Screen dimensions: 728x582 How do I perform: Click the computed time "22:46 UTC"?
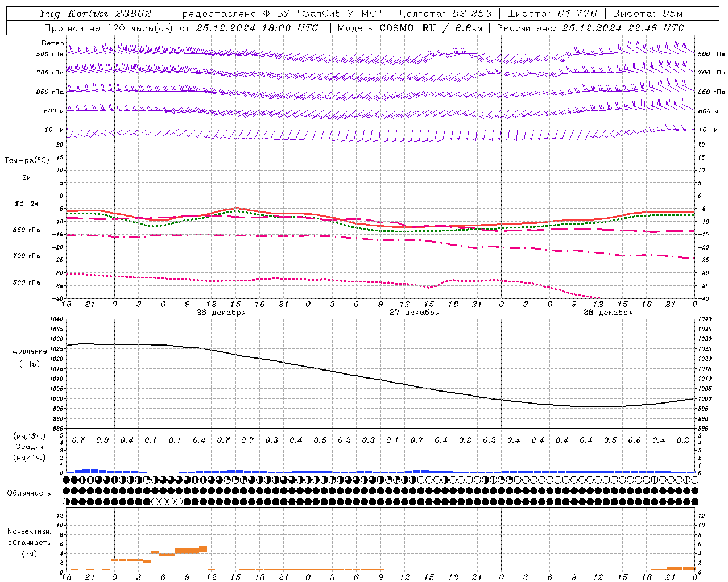click(x=656, y=28)
